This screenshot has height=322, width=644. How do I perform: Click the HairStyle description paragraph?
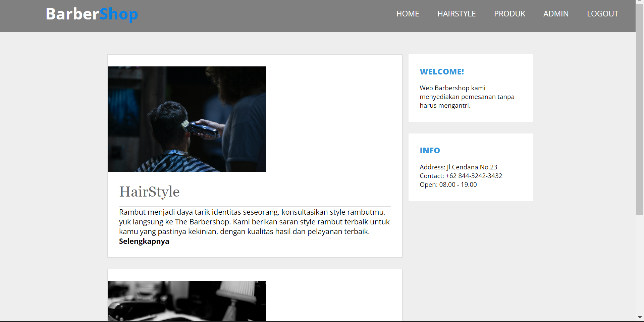pos(254,222)
